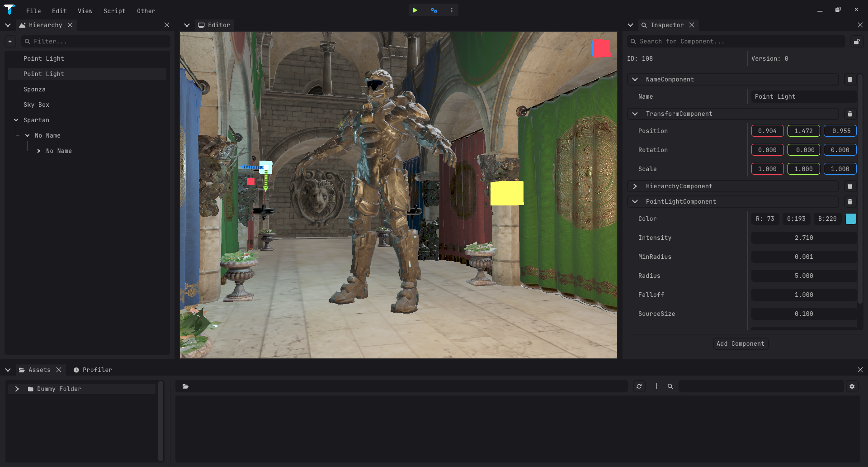The height and width of the screenshot is (467, 868).
Task: Open the Editor dock dropdown arrow
Action: pos(187,25)
